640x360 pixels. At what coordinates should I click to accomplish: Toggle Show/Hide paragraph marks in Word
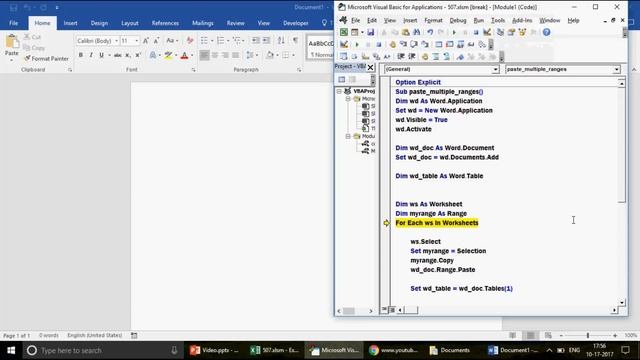coord(295,40)
